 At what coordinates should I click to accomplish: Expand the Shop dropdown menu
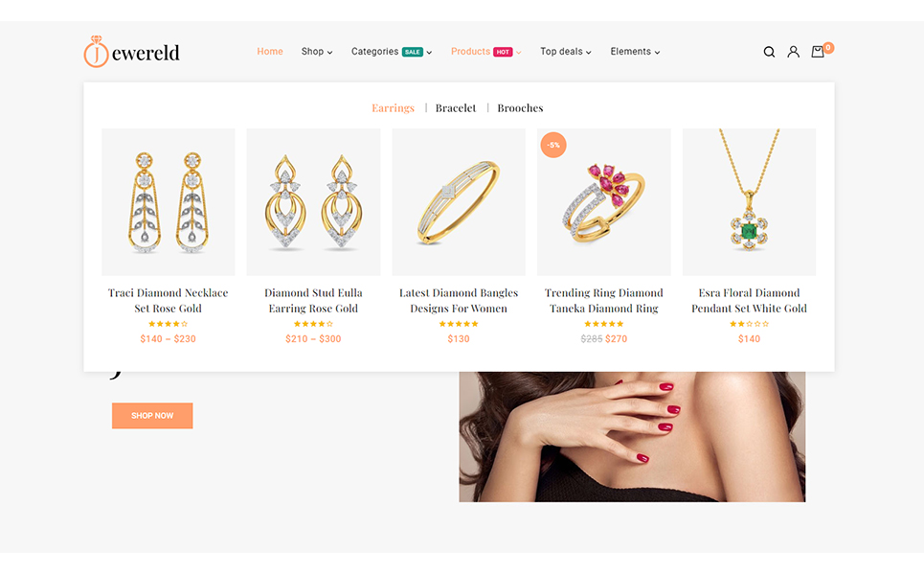pyautogui.click(x=317, y=52)
